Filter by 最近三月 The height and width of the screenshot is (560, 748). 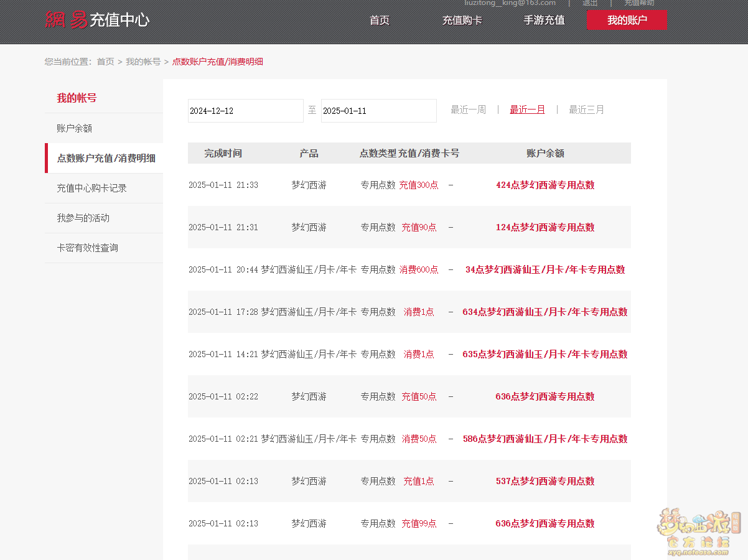coord(587,110)
